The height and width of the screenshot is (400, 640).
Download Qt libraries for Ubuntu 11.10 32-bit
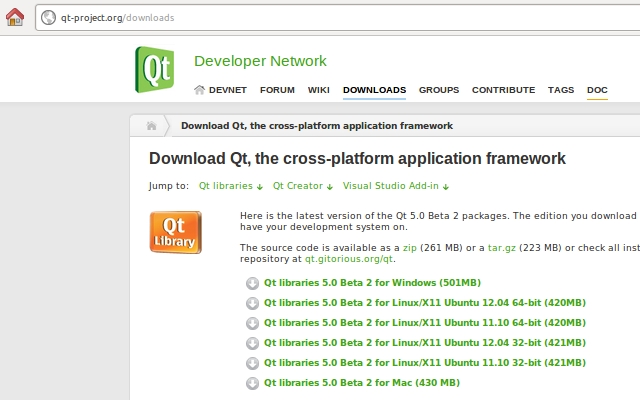point(424,363)
